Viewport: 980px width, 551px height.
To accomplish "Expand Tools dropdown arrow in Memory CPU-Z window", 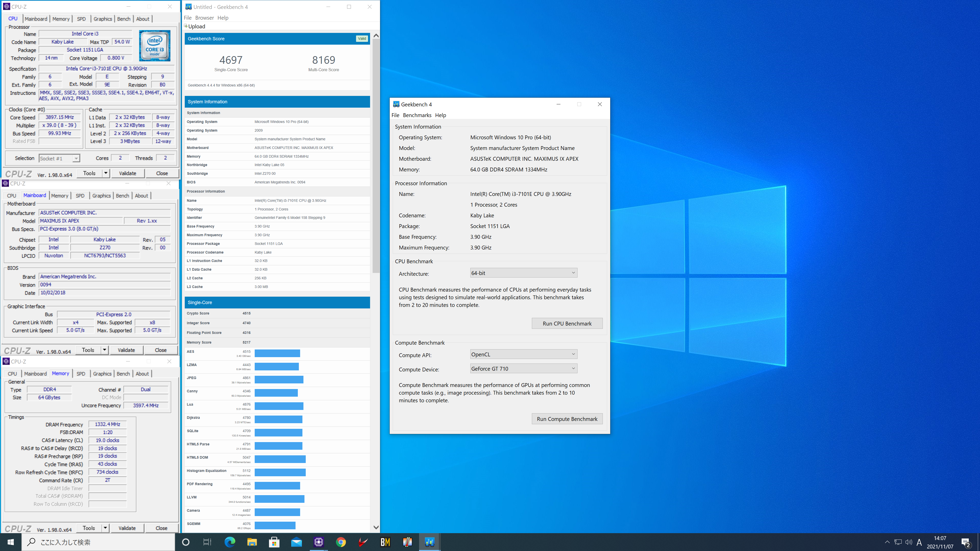I will pos(105,528).
